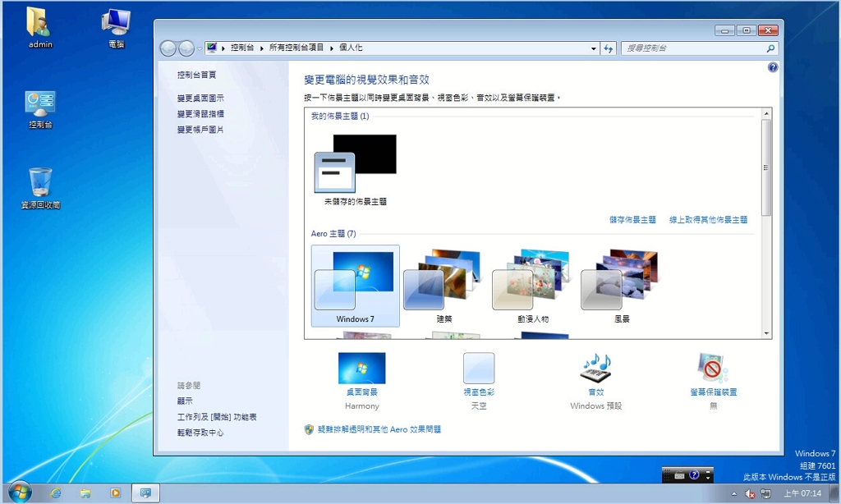
Task: Open 變更帳戶圖片 link
Action: (200, 129)
